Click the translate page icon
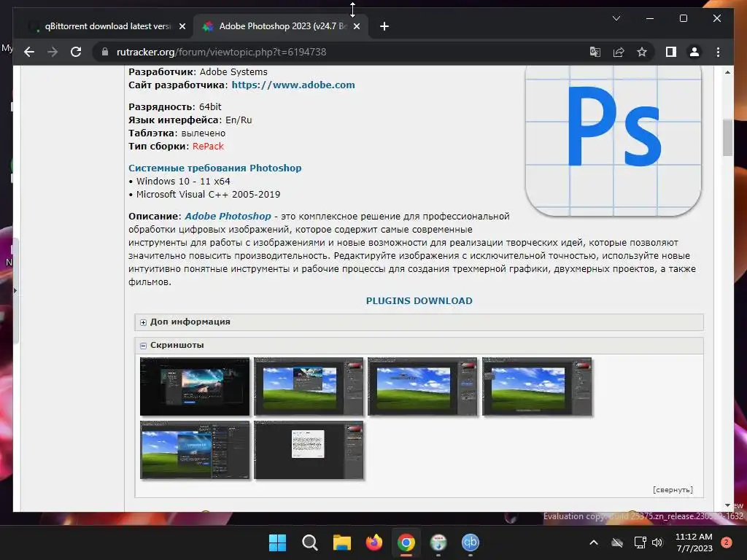The image size is (747, 560). coord(595,52)
